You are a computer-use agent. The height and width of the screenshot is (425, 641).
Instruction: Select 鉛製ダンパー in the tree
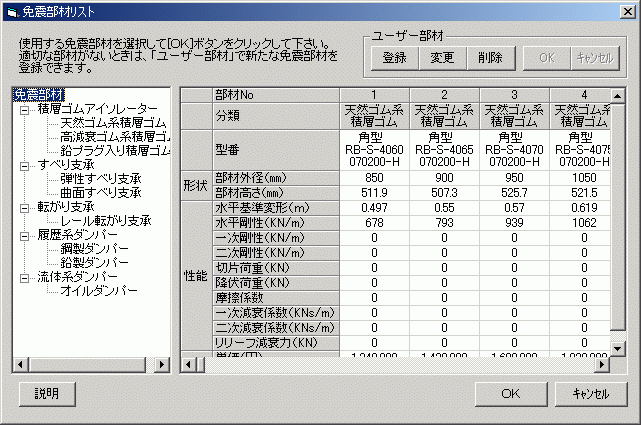coord(94,262)
